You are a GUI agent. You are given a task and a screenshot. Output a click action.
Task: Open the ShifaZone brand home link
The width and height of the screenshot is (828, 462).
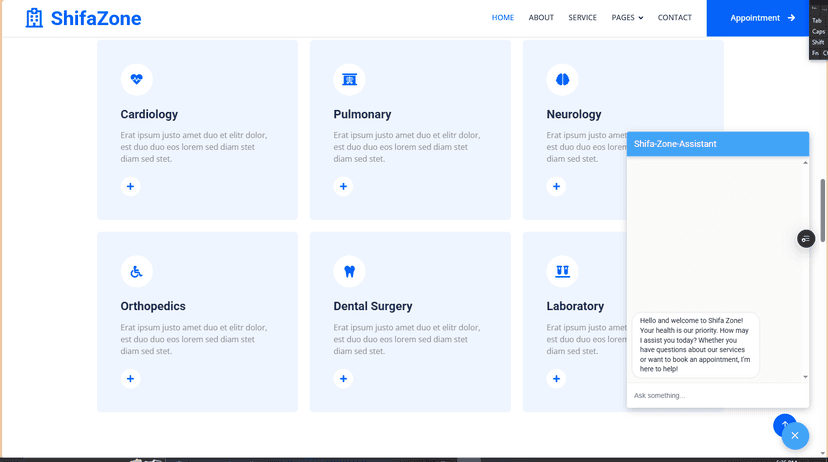point(83,18)
